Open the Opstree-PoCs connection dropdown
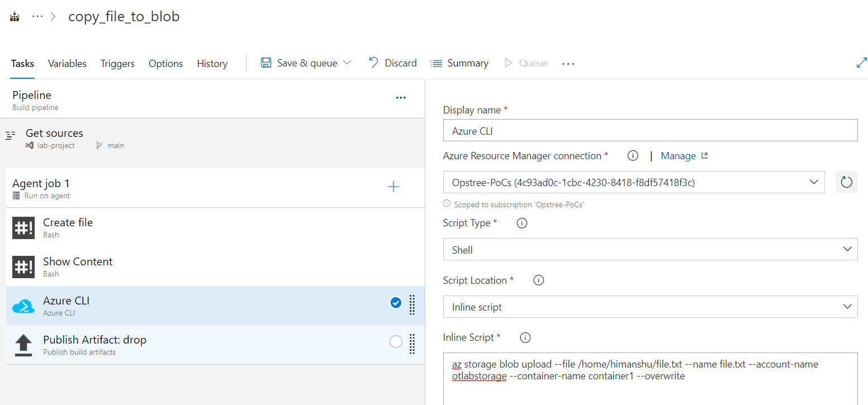868x405 pixels. pyautogui.click(x=634, y=182)
